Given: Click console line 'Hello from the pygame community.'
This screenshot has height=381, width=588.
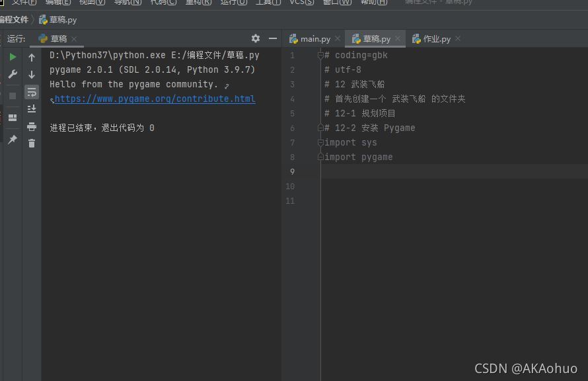Looking at the screenshot, I should [x=134, y=84].
